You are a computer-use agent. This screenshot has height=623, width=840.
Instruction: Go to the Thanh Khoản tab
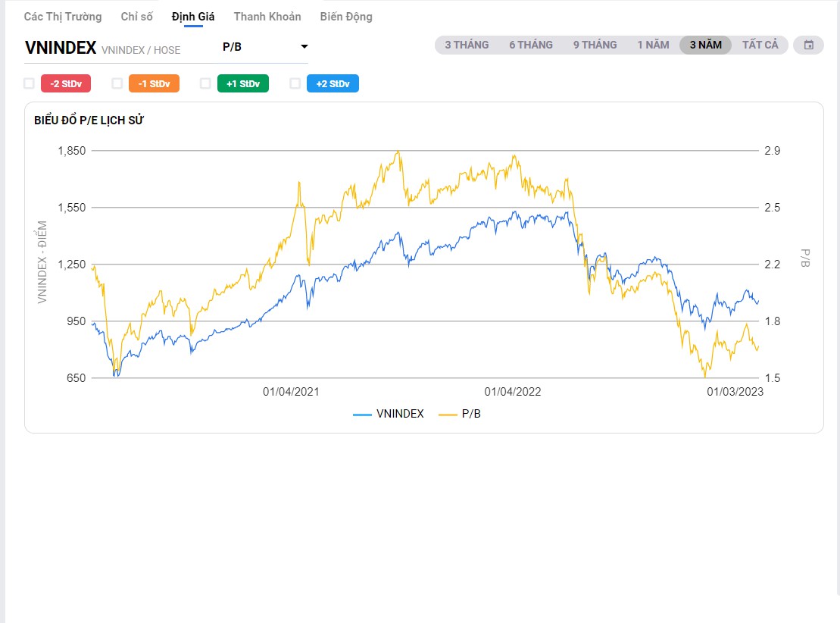point(267,17)
